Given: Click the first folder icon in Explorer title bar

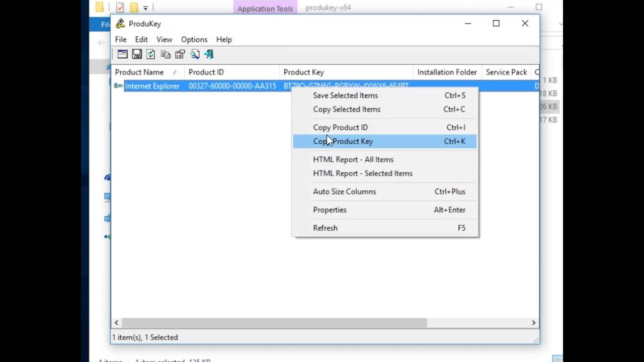Looking at the screenshot, I should click(x=100, y=8).
